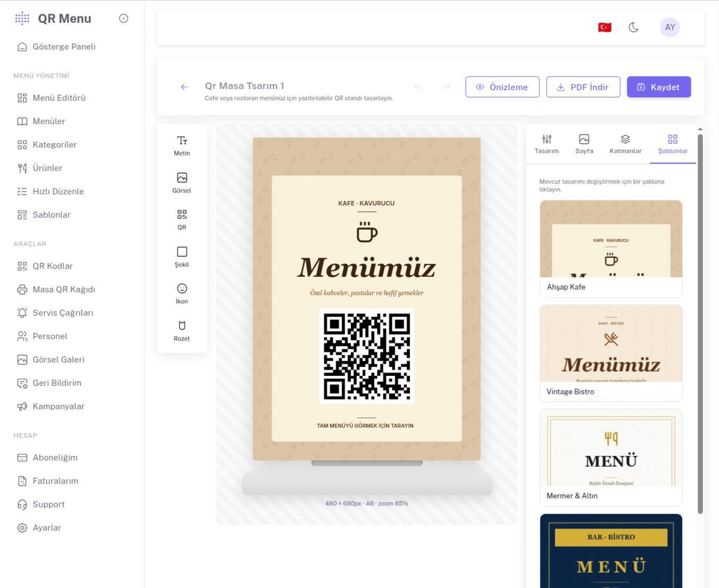Click Servis Çağrıları bell icon
The height and width of the screenshot is (588, 719).
[x=22, y=313]
